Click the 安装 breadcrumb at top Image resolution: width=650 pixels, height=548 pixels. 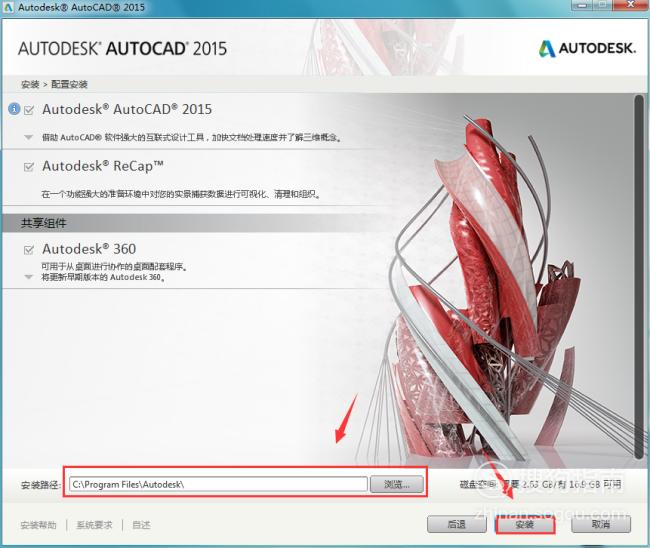30,85
